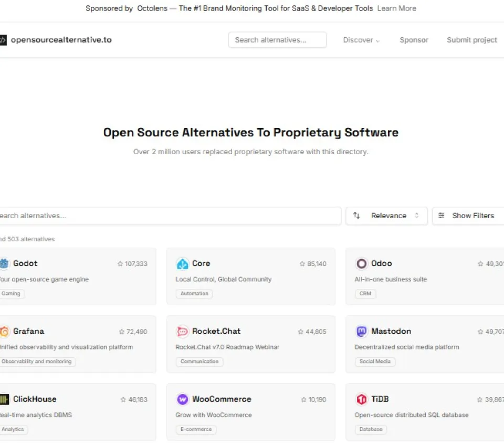Image resolution: width=504 pixels, height=448 pixels.
Task: Open the Rocket.Chat title link
Action: click(216, 332)
